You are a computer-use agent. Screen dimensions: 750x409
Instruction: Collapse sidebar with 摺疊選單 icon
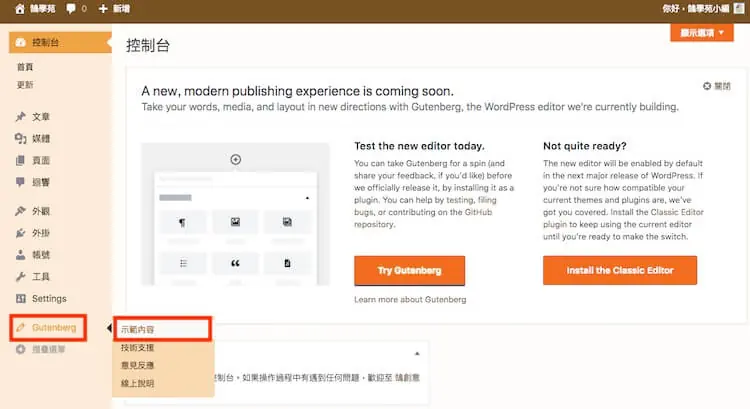coord(21,349)
